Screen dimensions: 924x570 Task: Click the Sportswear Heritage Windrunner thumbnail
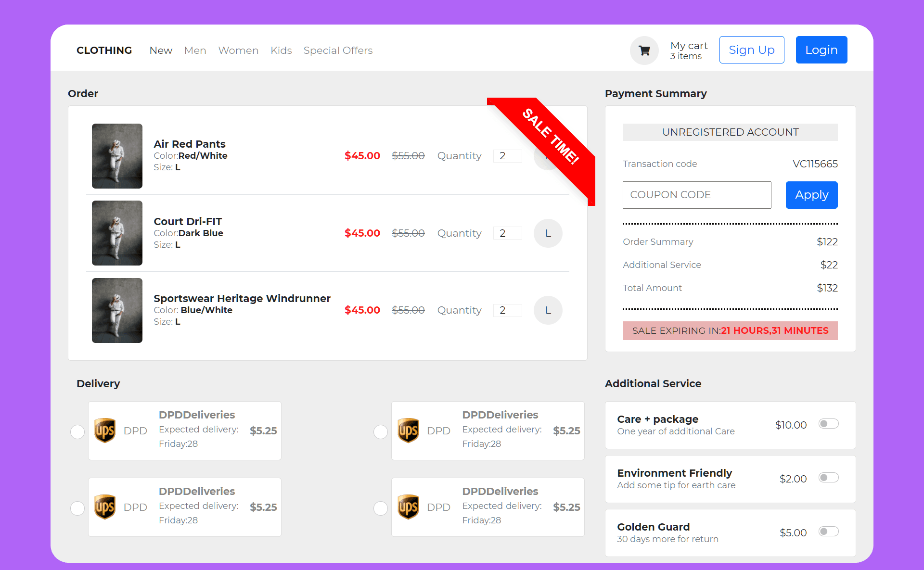pos(117,310)
